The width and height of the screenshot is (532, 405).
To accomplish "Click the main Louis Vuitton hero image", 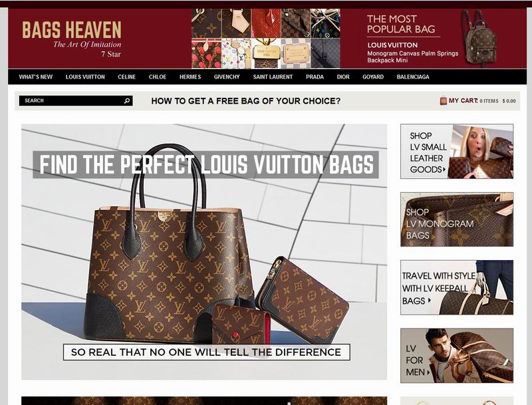I will pyautogui.click(x=204, y=251).
